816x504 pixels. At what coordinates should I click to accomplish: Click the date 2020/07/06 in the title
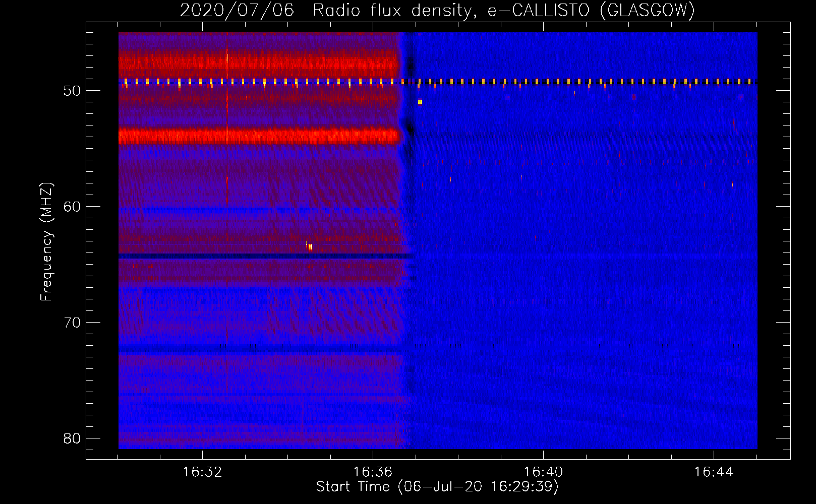pyautogui.click(x=237, y=11)
